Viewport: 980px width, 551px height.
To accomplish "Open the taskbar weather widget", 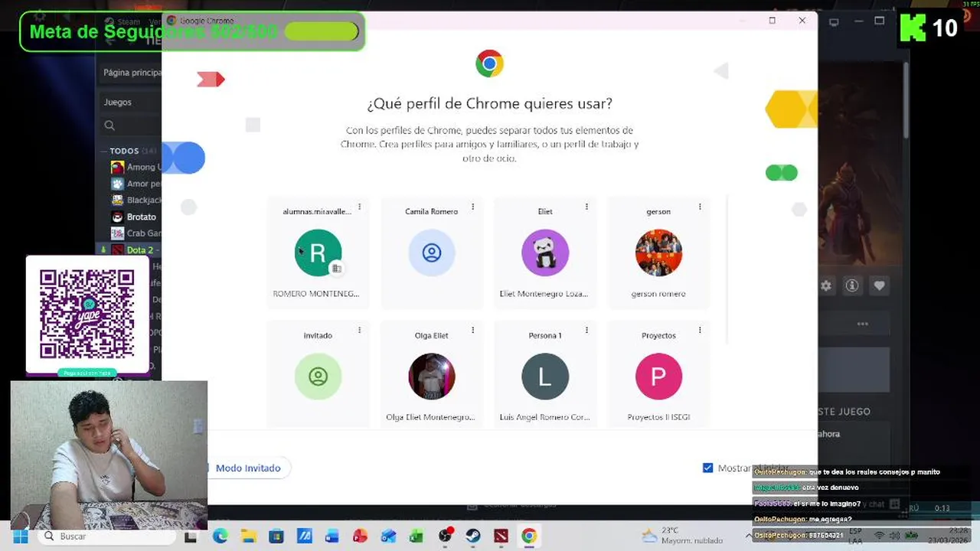I will click(x=683, y=536).
